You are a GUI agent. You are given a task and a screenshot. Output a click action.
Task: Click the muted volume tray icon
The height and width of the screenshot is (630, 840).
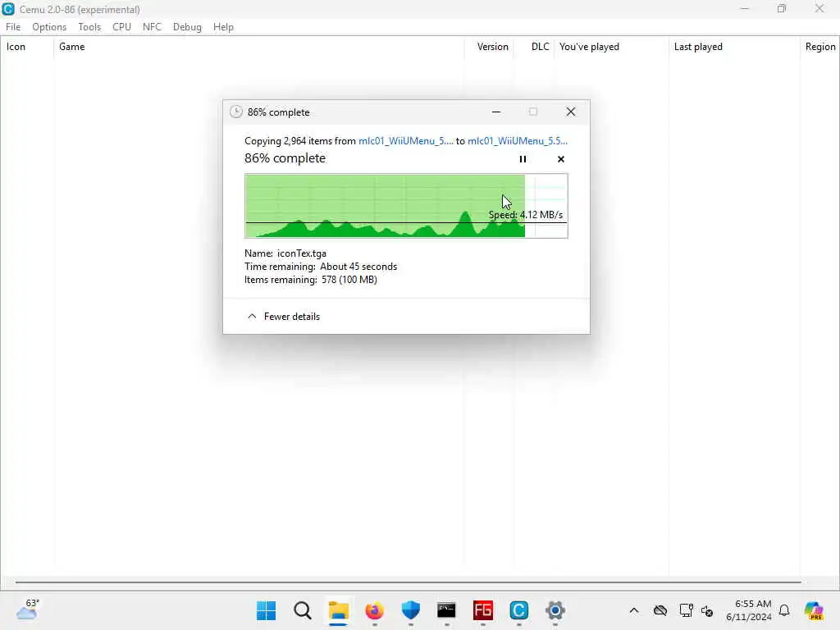tap(707, 610)
